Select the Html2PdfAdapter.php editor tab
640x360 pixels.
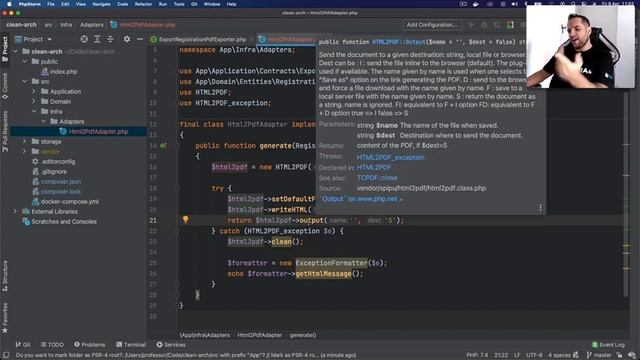click(x=287, y=40)
